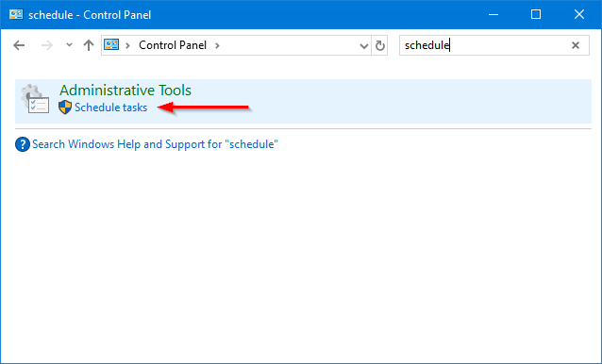Open the address bar history dropdown

coord(363,46)
